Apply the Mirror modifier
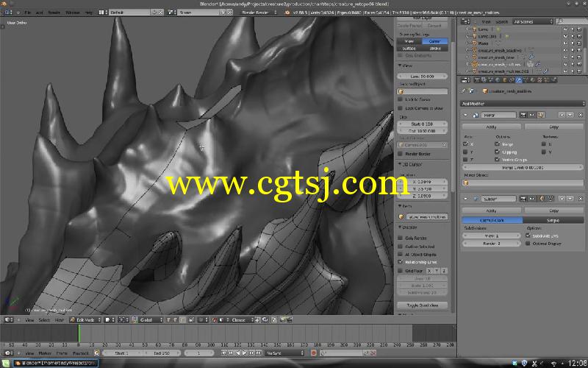Image resolution: width=588 pixels, height=368 pixels. 491,127
